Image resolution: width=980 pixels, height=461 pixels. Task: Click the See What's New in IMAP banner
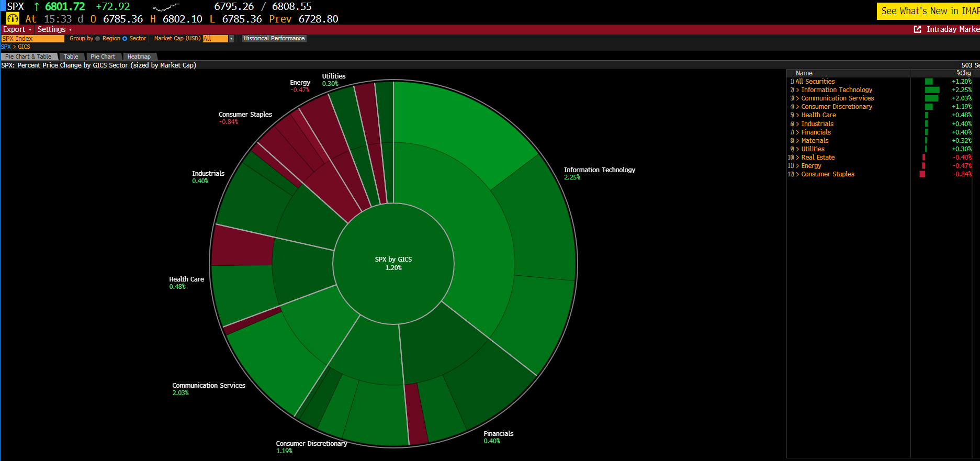(x=928, y=11)
